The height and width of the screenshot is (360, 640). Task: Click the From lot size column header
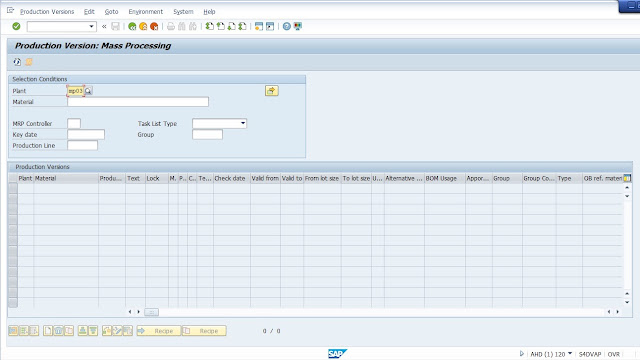pos(322,178)
